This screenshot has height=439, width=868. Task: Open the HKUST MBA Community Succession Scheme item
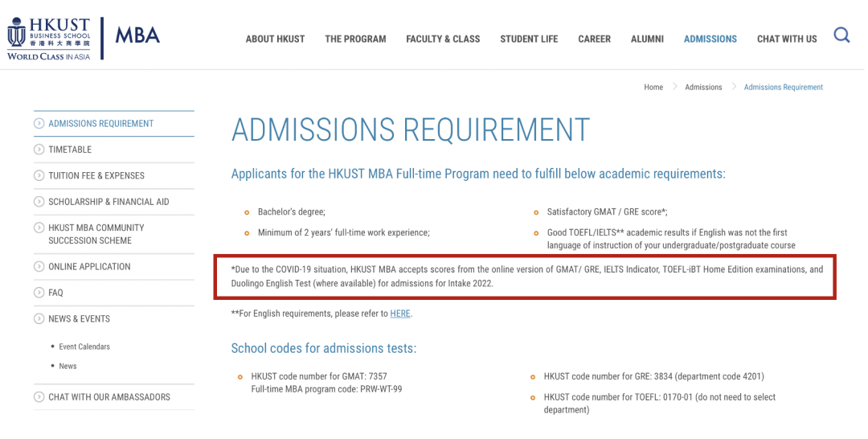[96, 234]
